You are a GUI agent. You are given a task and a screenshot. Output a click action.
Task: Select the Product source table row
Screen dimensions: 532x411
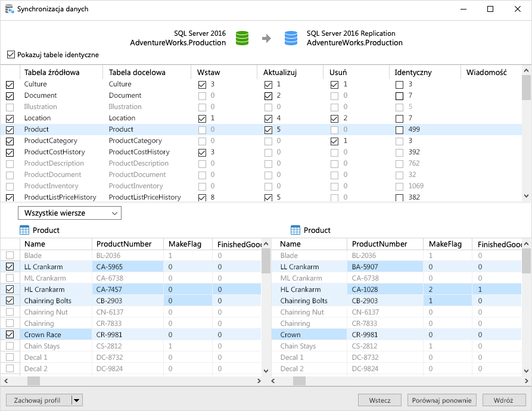point(261,129)
